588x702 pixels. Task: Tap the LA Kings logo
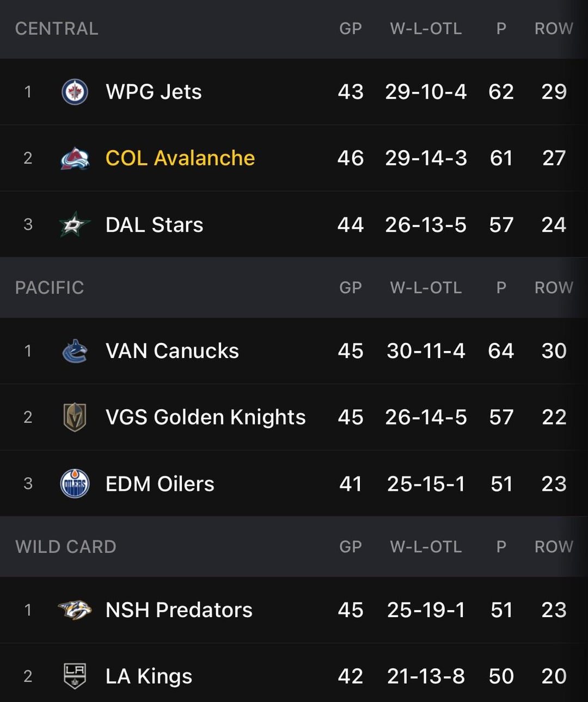pos(75,676)
